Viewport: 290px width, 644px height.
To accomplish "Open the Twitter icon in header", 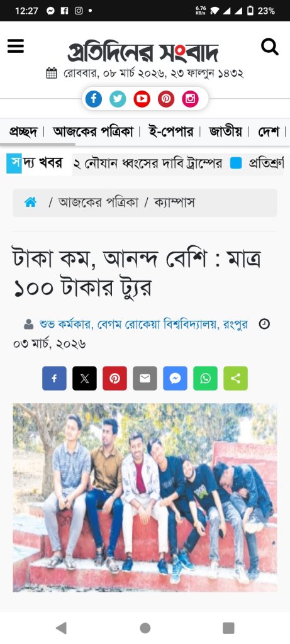I will point(118,99).
